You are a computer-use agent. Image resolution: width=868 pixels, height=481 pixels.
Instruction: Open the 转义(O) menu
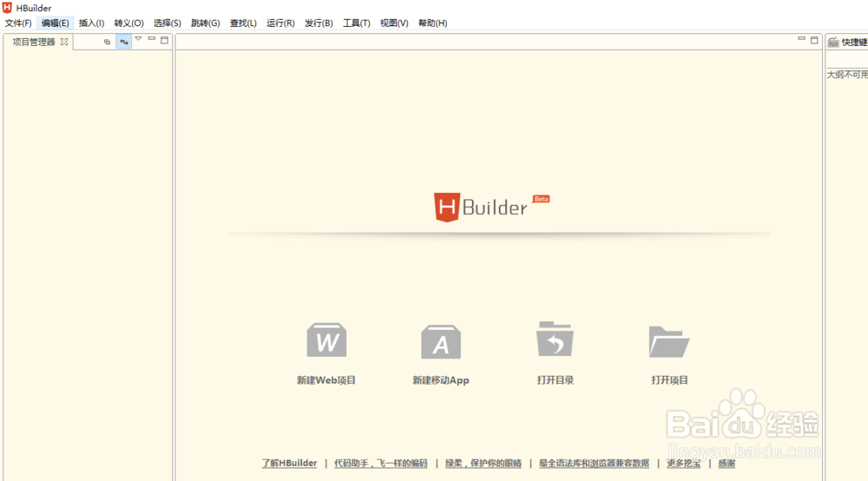[129, 23]
